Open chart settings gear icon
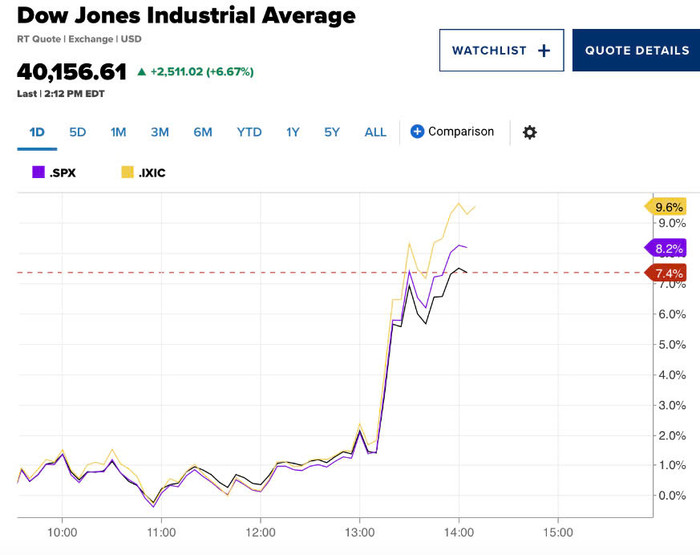 coord(530,132)
